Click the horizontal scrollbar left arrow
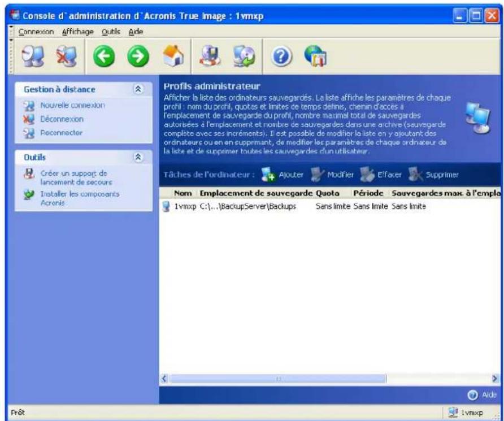This screenshot has height=421, width=504. click(164, 379)
